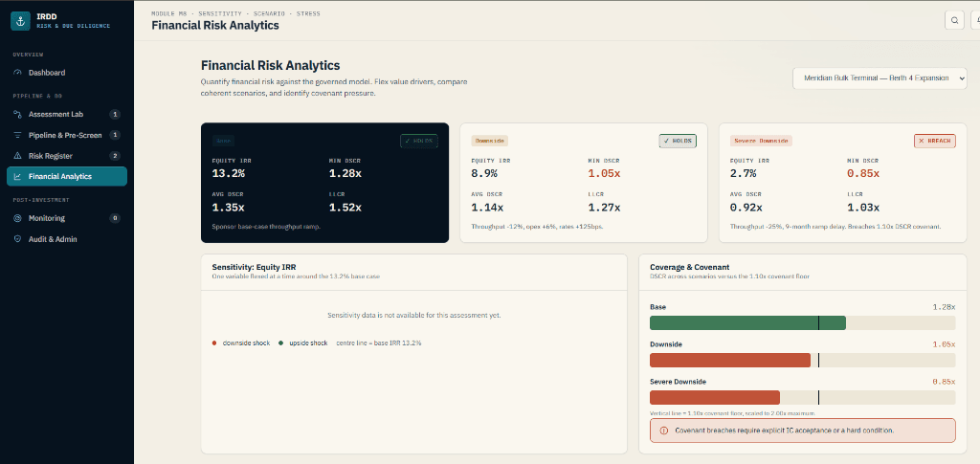Click the Severe Downside DSCR bar
The image size is (980, 464).
[715, 398]
